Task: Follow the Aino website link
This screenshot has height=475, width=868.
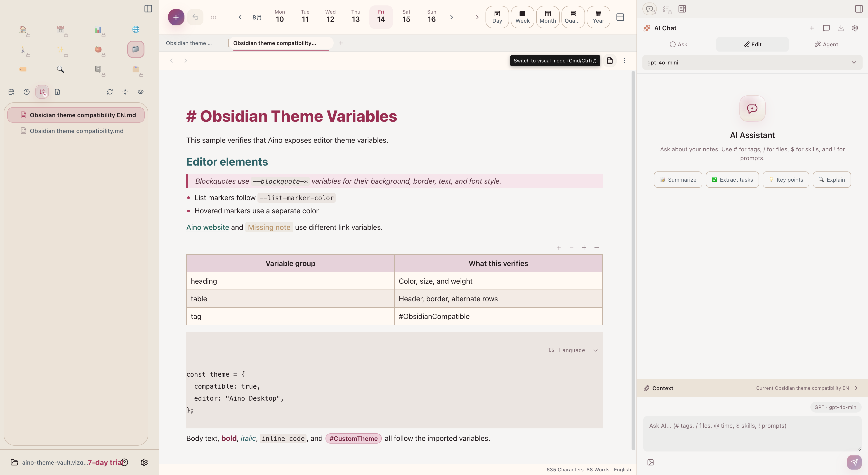Action: point(208,228)
